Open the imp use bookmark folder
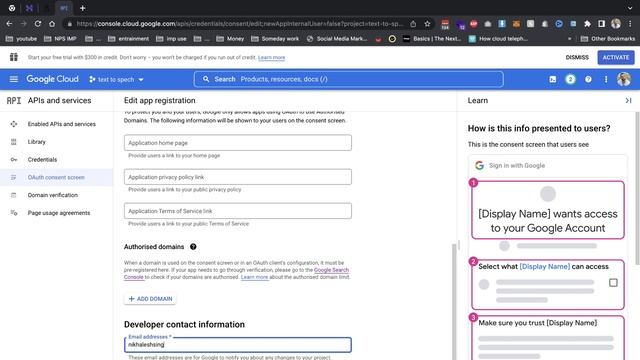This screenshot has height=360, width=640. pyautogui.click(x=171, y=39)
